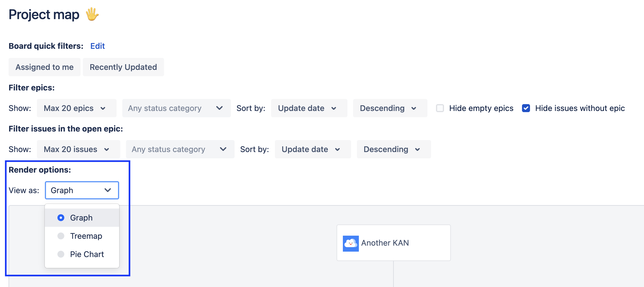This screenshot has height=287, width=644.
Task: Open the Max 20 issues dropdown
Action: click(x=78, y=149)
